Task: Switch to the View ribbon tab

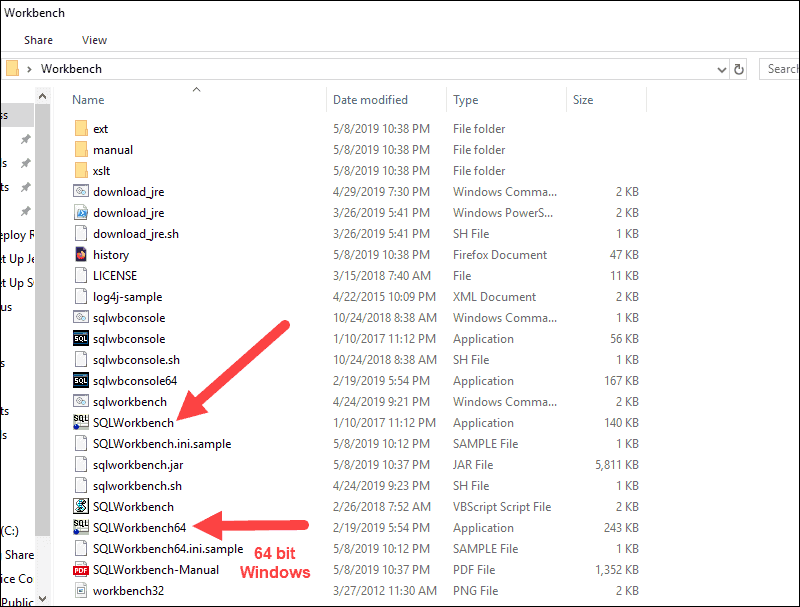Action: point(94,40)
